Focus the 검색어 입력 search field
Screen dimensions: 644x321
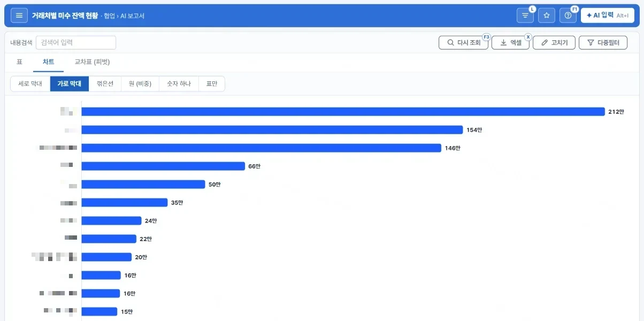[76, 43]
